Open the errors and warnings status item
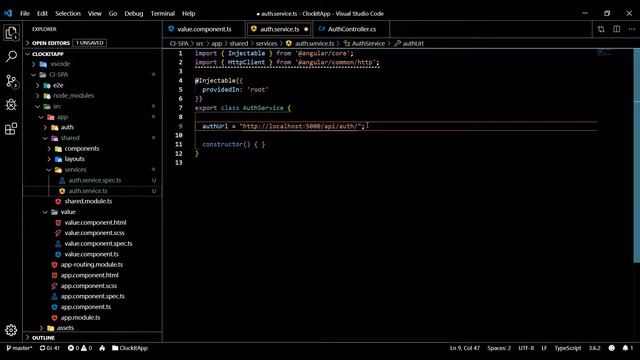The height and width of the screenshot is (360, 640). pyautogui.click(x=80, y=348)
